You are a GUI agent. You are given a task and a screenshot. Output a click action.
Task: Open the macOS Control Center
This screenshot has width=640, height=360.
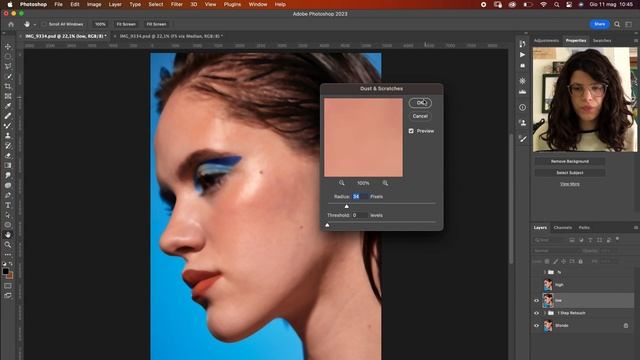[569, 4]
